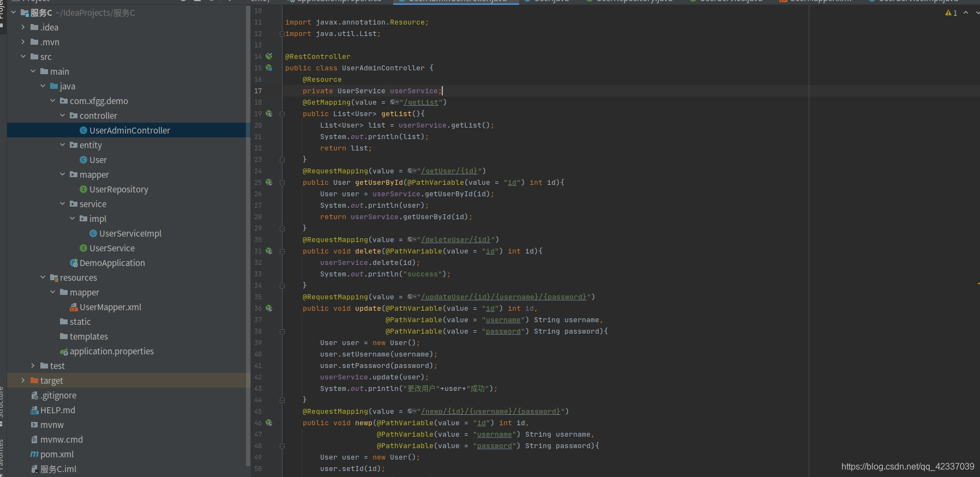Collapse the main folder
The image size is (980, 477).
click(33, 71)
